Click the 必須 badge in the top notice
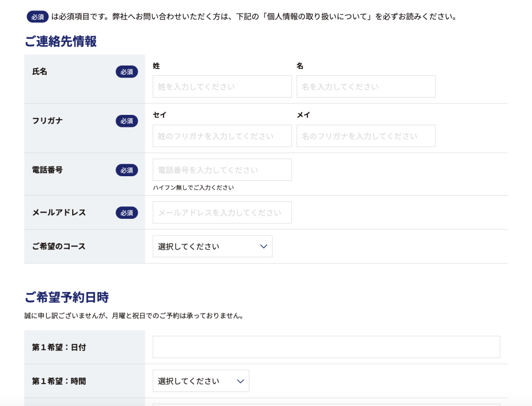532x406 pixels. 37,17
